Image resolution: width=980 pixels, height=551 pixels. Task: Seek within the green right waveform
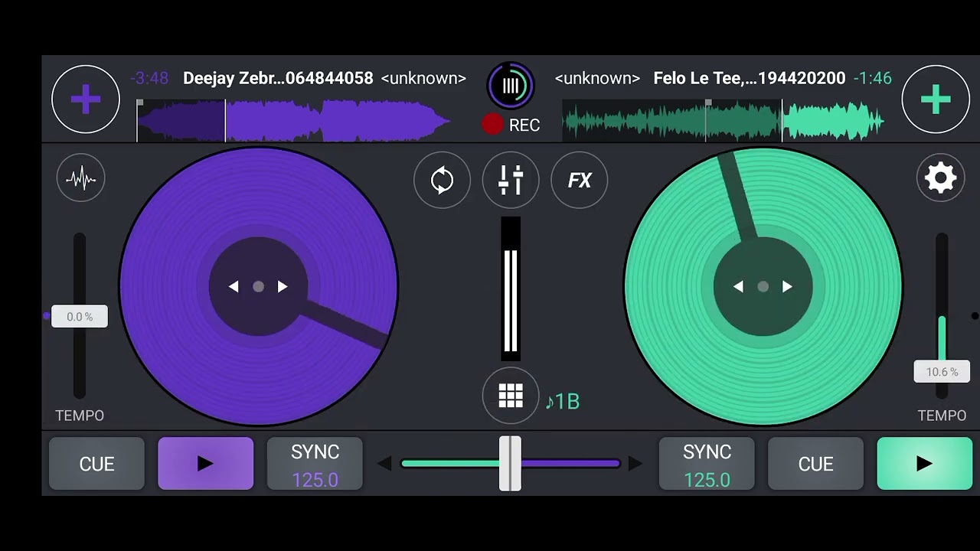(x=724, y=121)
